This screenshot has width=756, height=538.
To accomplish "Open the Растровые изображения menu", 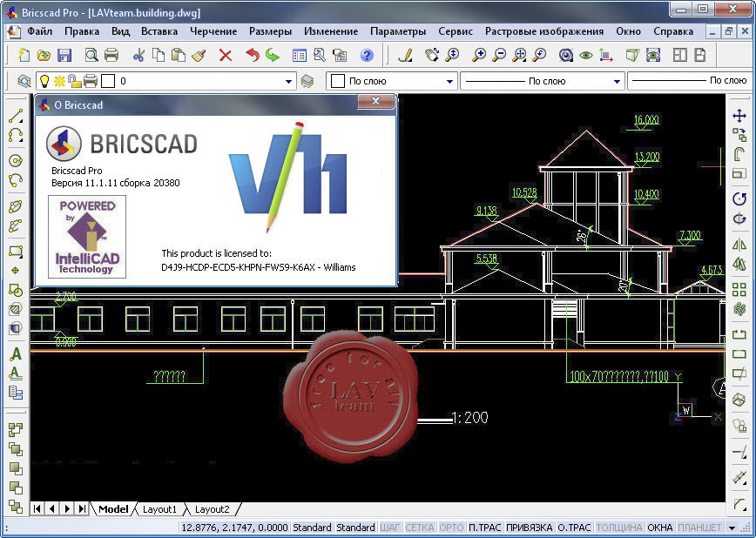I will click(x=543, y=31).
